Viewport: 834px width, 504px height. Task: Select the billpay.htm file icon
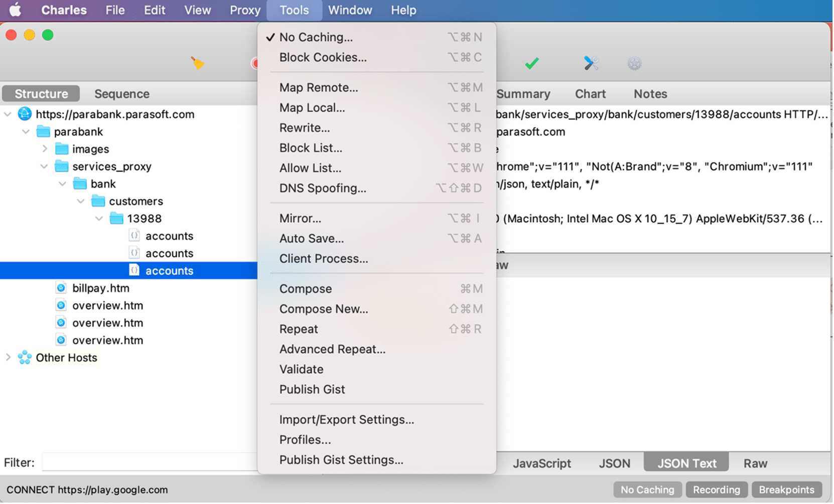point(61,288)
